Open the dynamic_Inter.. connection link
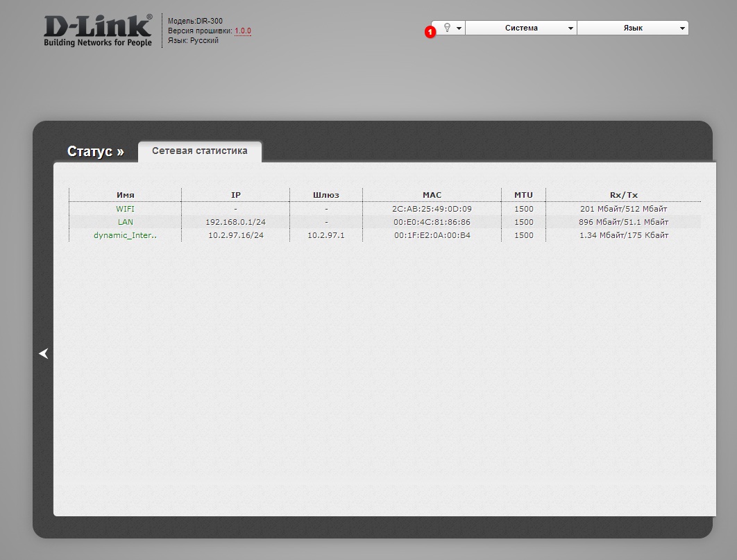This screenshot has height=560, width=737. click(x=125, y=235)
